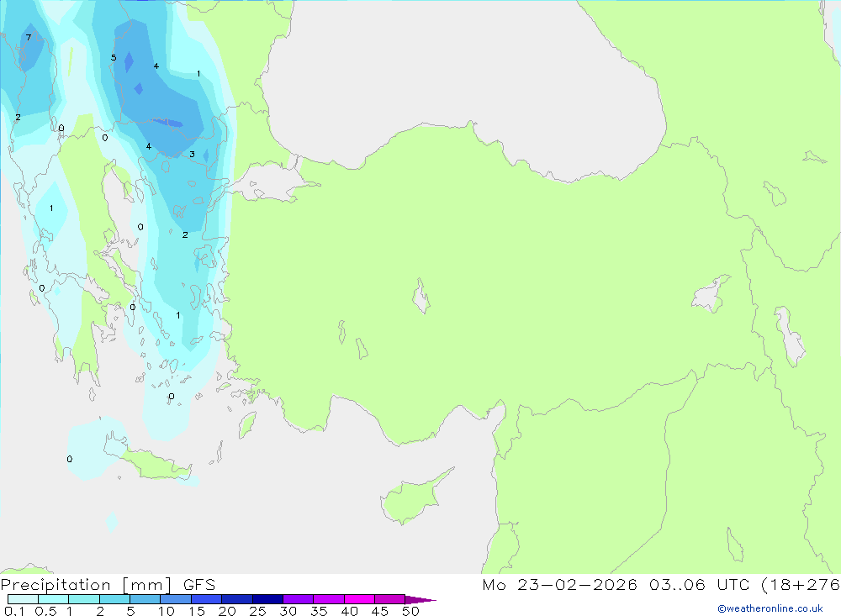Image resolution: width=841 pixels, height=616 pixels.
Task: Click the 'GFS' model label
Action: coord(199,585)
